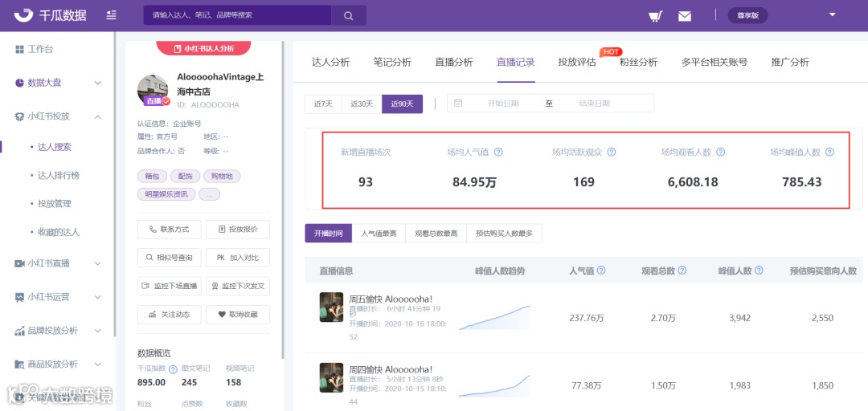
Task: Click the PK 加入对比 button
Action: coord(237,258)
